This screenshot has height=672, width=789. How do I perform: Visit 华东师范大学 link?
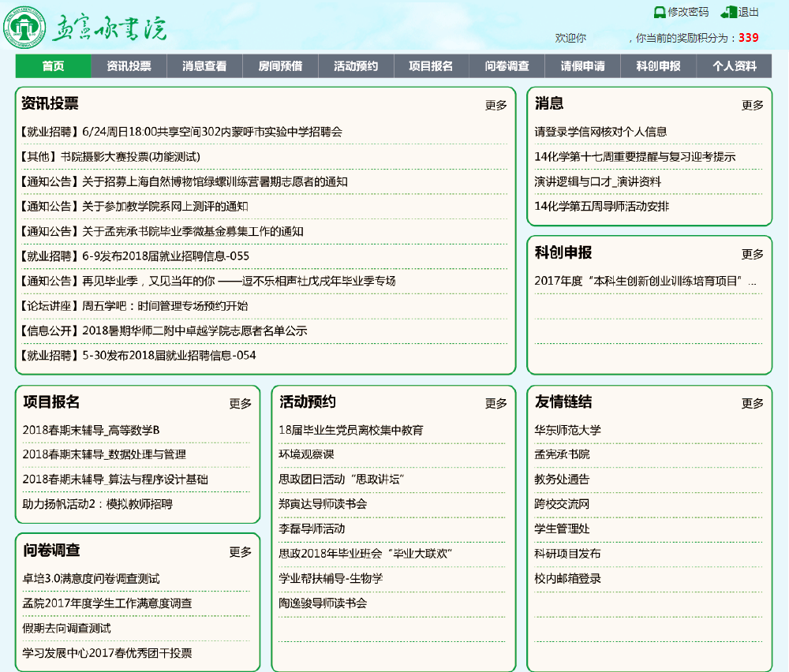[x=567, y=430]
